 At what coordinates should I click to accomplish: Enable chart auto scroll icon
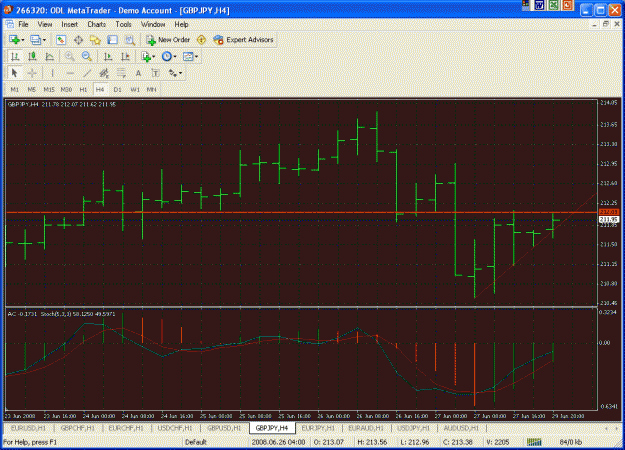pos(108,57)
